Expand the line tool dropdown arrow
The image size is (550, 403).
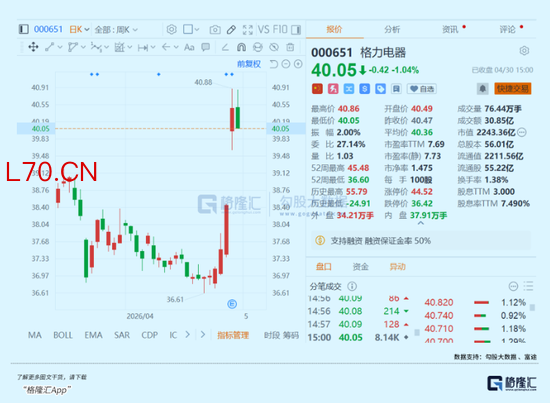point(60,47)
